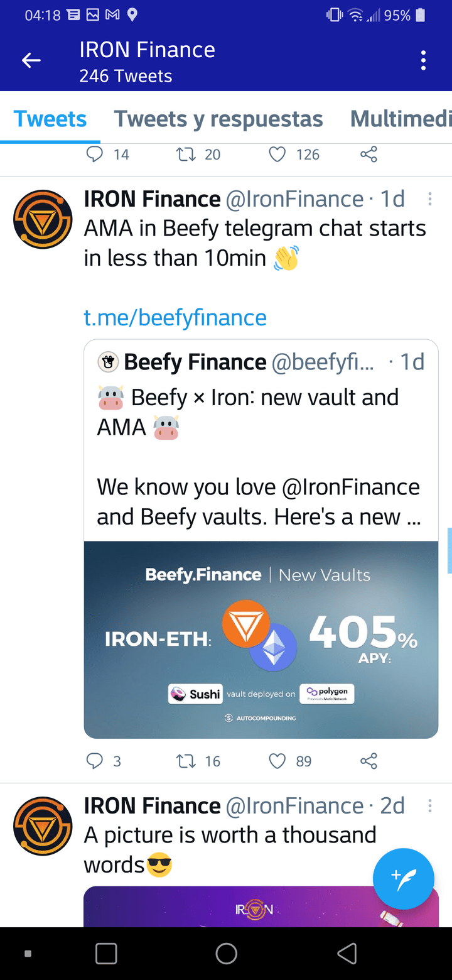Like the top tweet with 126 likes
Screen dimensions: 452x980
[x=277, y=155]
